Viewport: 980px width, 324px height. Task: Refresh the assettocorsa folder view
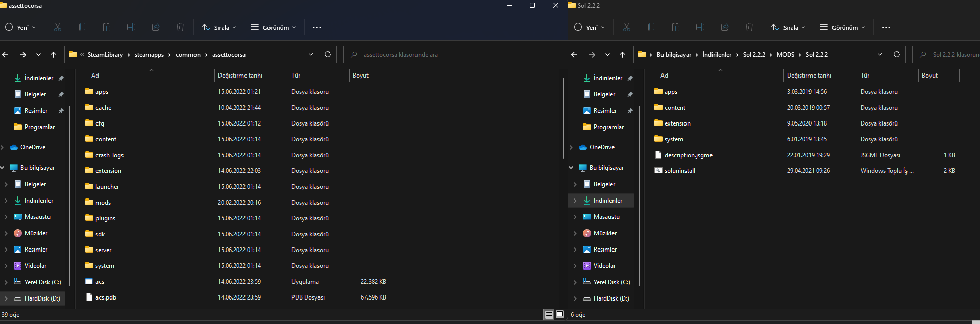328,54
